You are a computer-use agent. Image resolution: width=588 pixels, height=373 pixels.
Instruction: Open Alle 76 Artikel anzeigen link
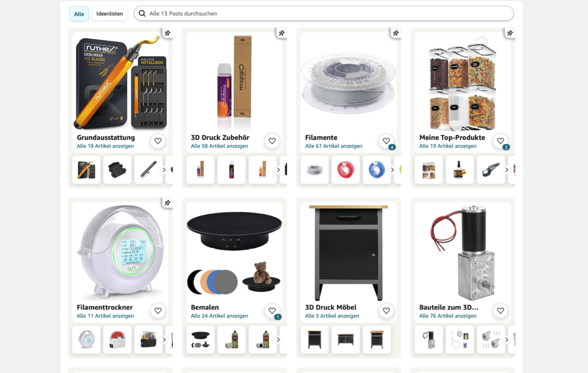pos(448,316)
